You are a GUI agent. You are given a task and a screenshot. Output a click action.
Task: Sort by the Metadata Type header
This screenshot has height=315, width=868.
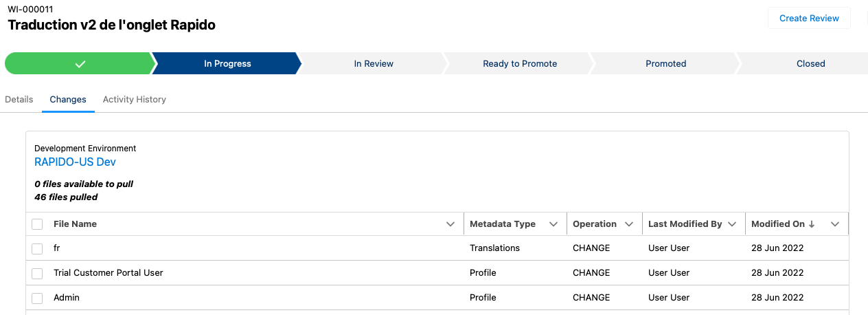point(503,224)
